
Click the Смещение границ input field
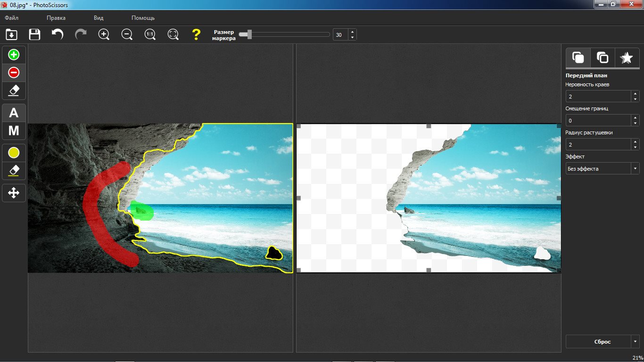[598, 120]
